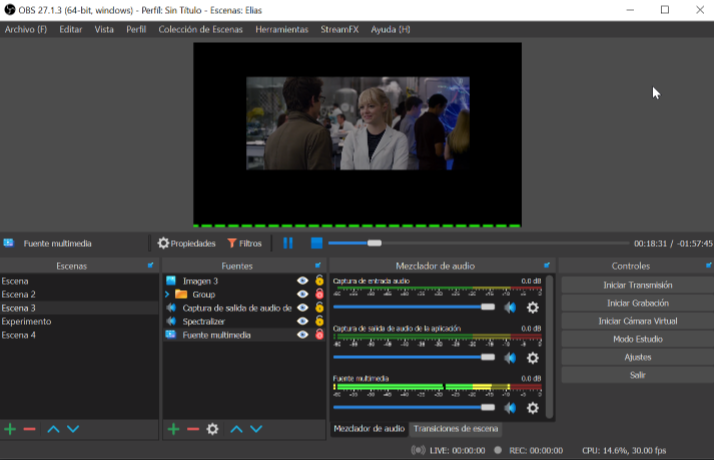The width and height of the screenshot is (714, 460).
Task: Select the Spectralizer source row
Action: click(244, 321)
